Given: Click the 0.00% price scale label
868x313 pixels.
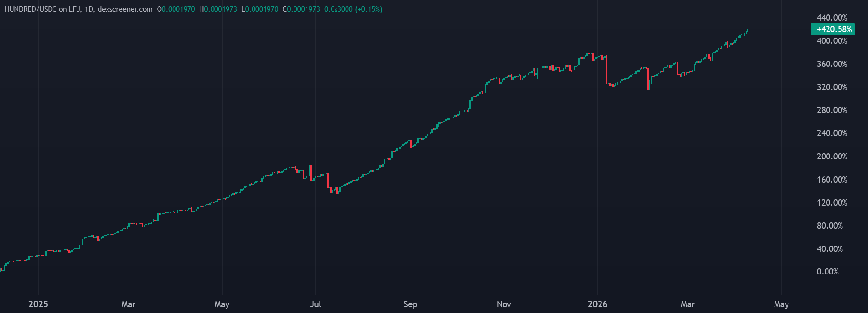Looking at the screenshot, I should 827,272.
